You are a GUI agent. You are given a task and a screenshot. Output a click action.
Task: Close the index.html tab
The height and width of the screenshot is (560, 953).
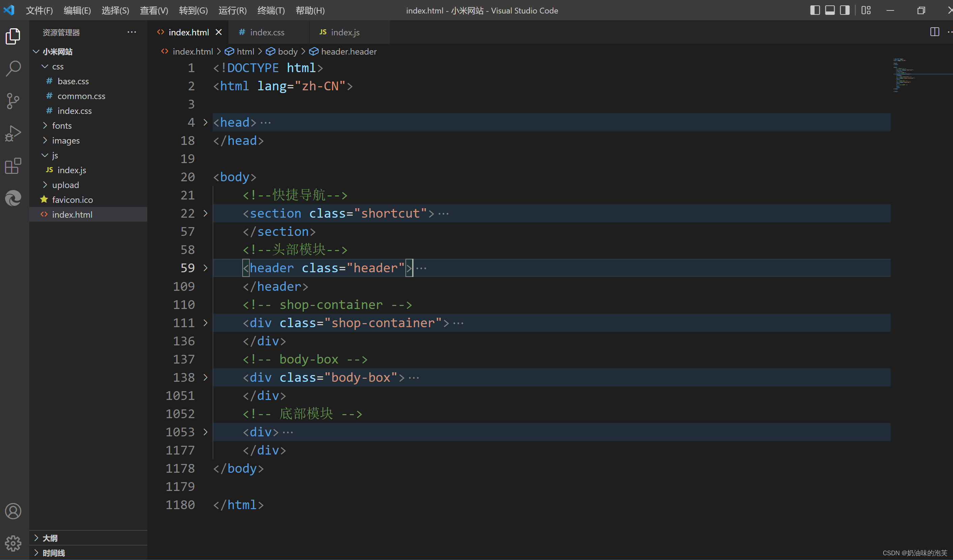[x=219, y=33]
